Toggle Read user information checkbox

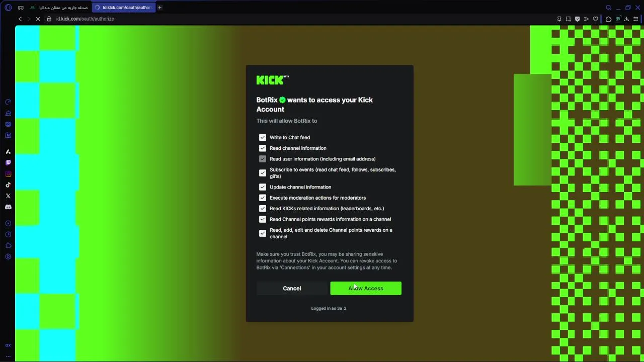pyautogui.click(x=263, y=159)
